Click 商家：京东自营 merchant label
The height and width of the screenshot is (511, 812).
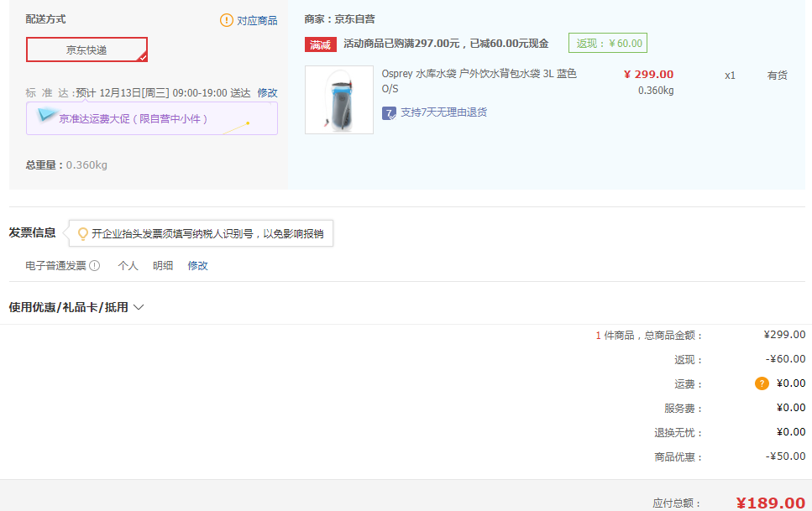tap(340, 19)
